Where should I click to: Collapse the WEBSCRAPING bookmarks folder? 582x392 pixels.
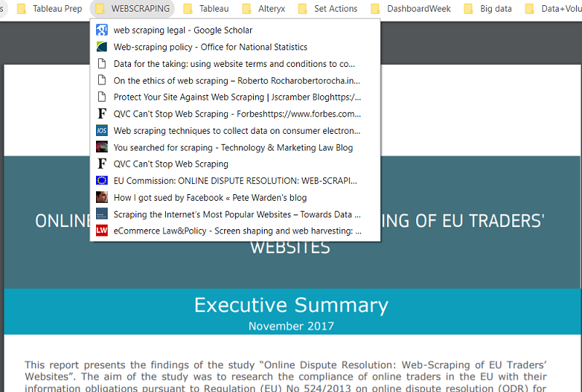tap(132, 9)
